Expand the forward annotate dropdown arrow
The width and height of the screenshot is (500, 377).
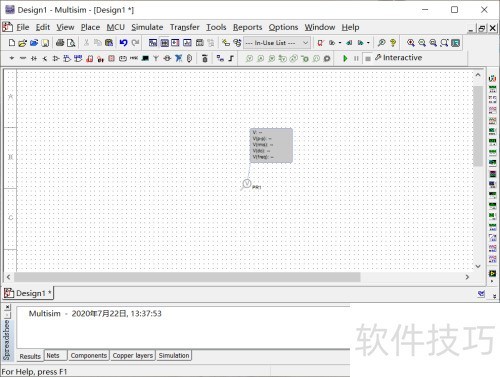point(368,43)
